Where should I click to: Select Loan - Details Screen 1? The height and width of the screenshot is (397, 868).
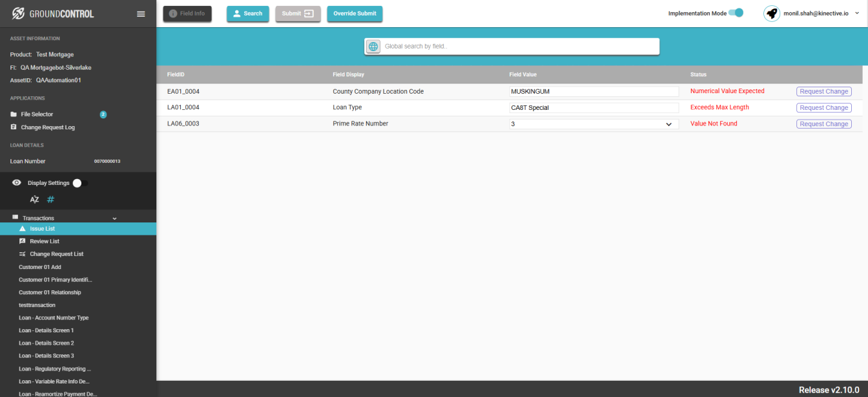[x=46, y=330]
